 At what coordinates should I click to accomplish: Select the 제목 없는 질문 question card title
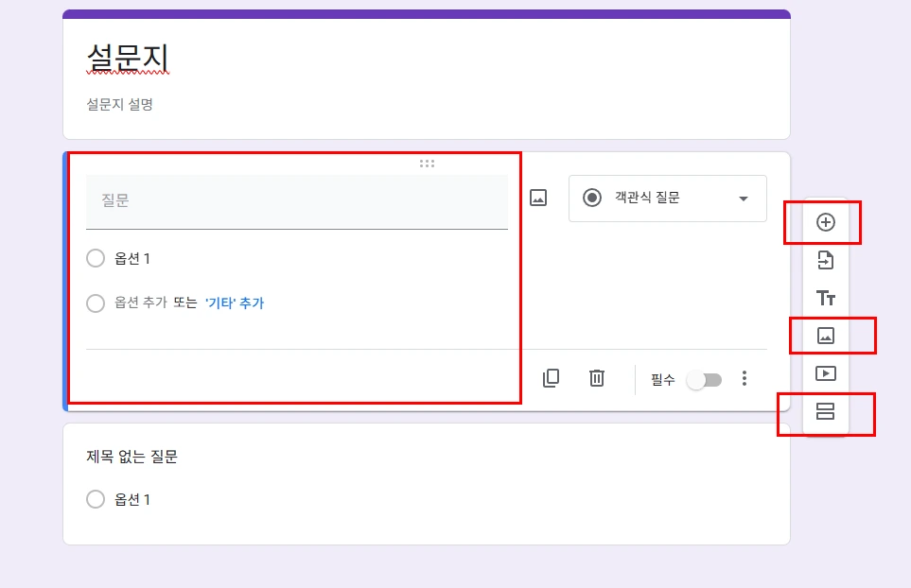[x=131, y=457]
